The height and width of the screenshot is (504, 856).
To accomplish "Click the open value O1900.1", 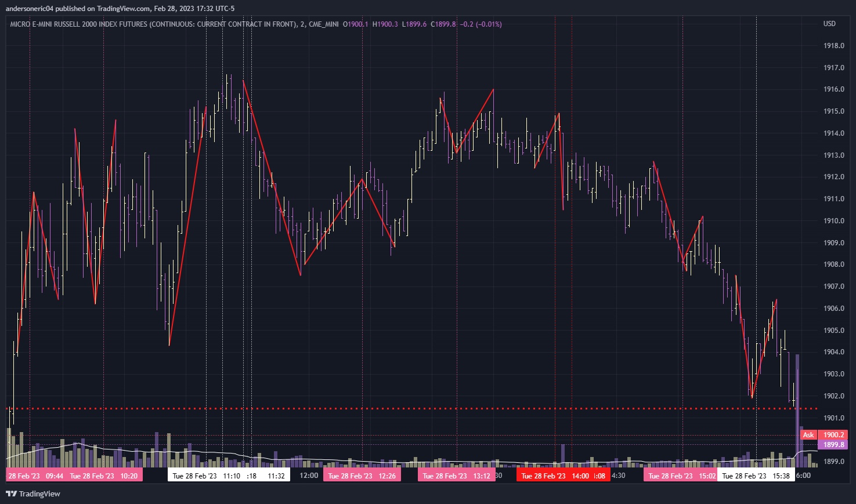I will pyautogui.click(x=355, y=24).
